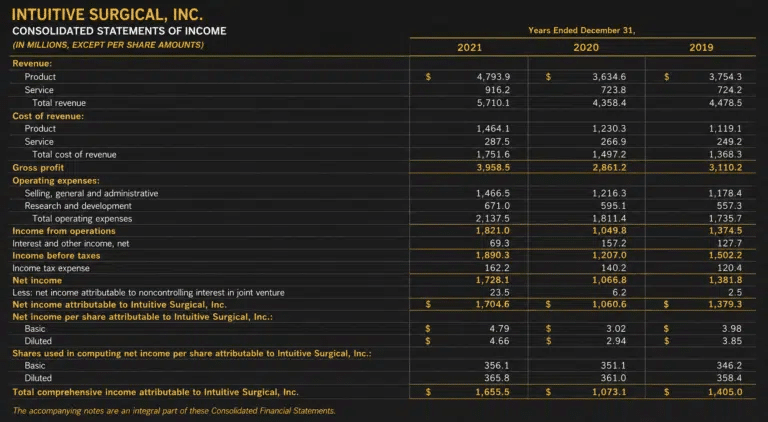
Task: Select product revenue value 4,793.9
Action: click(x=493, y=77)
